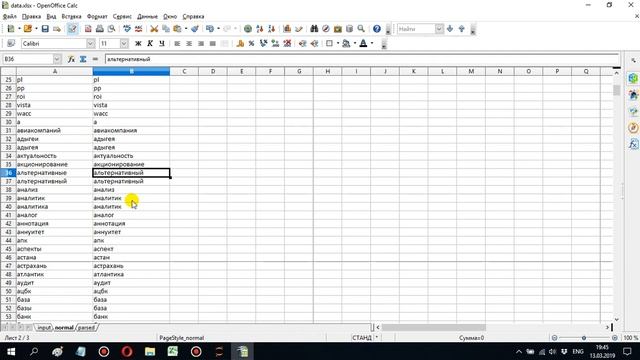
Task: Undo the last action
Action: [x=210, y=29]
